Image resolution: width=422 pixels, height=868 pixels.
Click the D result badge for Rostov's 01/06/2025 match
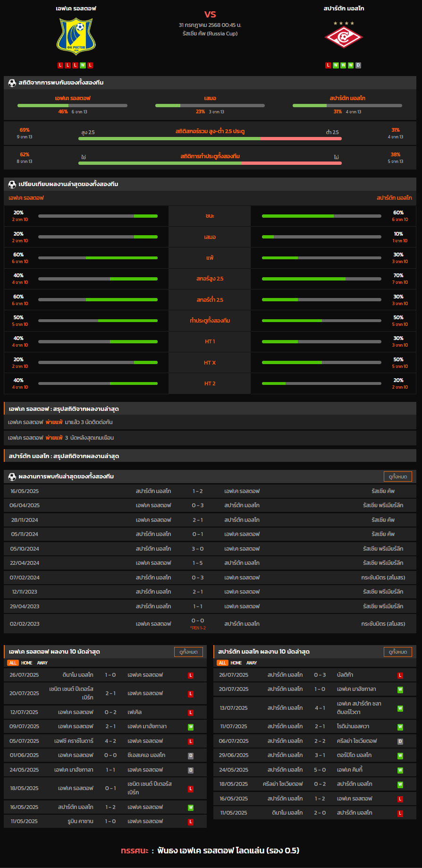[191, 756]
